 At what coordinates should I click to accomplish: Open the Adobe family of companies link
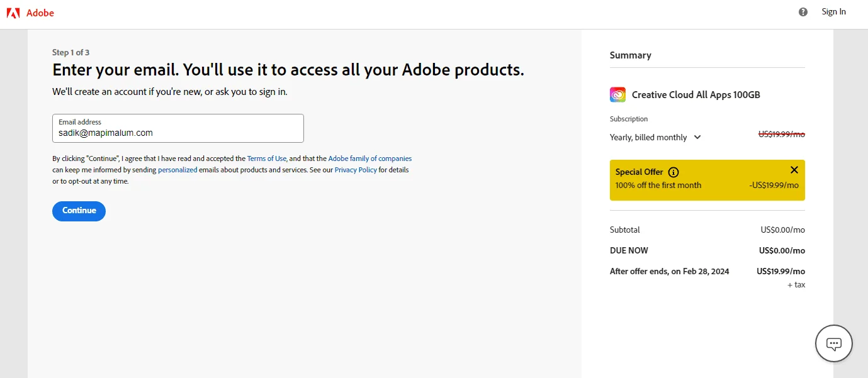click(x=370, y=158)
